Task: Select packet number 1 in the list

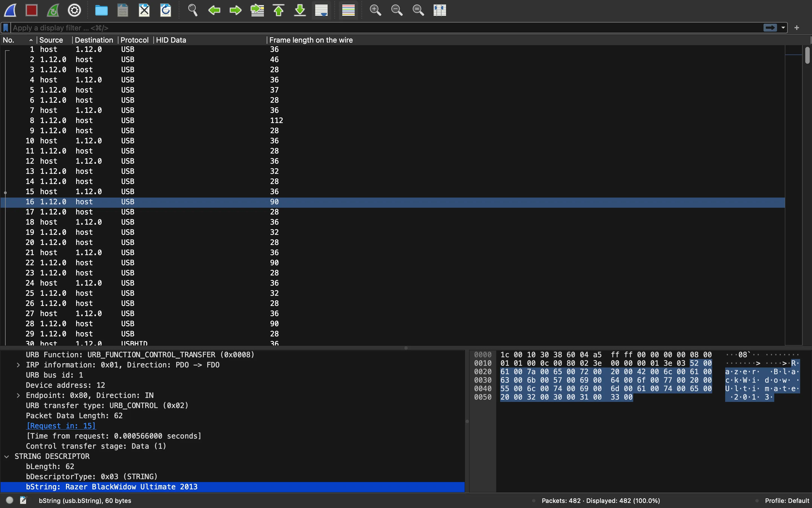Action: (392, 49)
